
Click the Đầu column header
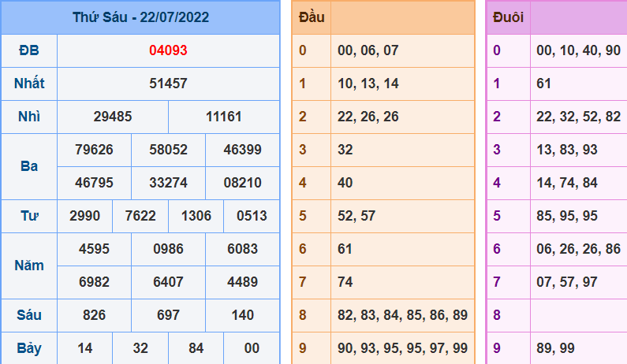pos(312,17)
